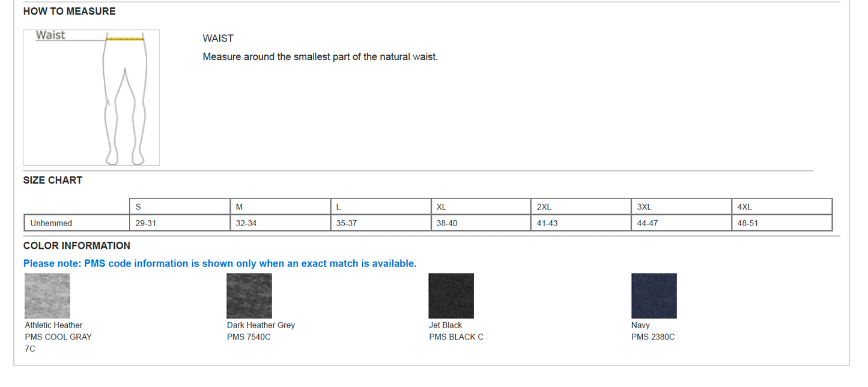Select the Dark Heather Grey swatch
868x387 pixels.
[x=249, y=296]
